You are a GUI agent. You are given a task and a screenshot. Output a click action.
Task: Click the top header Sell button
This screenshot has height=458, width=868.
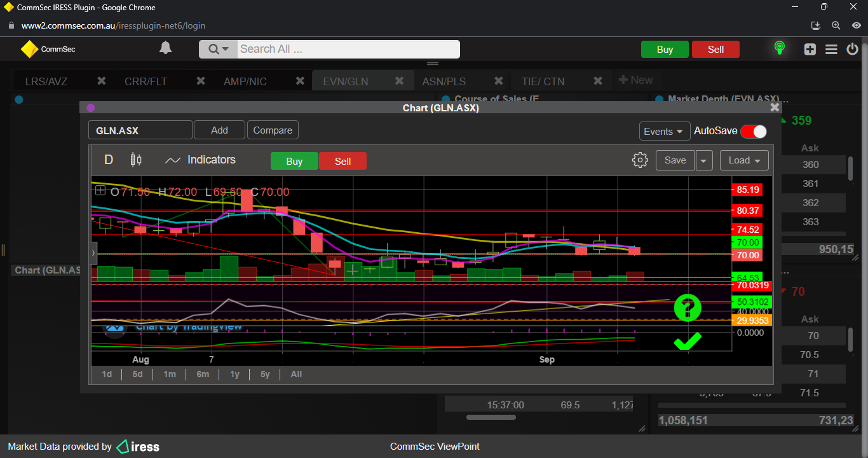click(x=715, y=50)
